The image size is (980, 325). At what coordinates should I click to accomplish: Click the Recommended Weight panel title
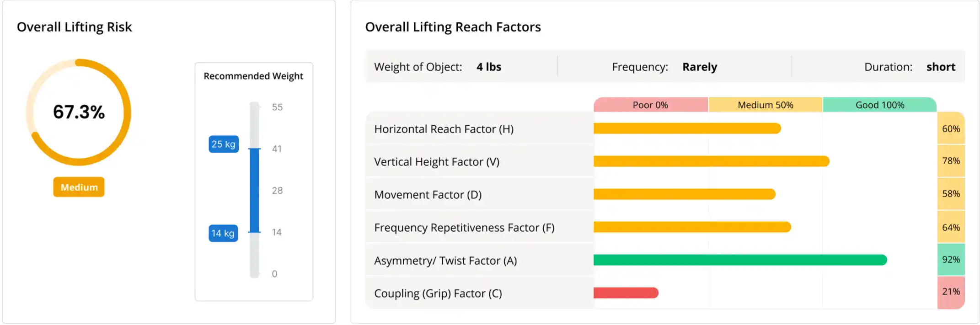pos(253,76)
